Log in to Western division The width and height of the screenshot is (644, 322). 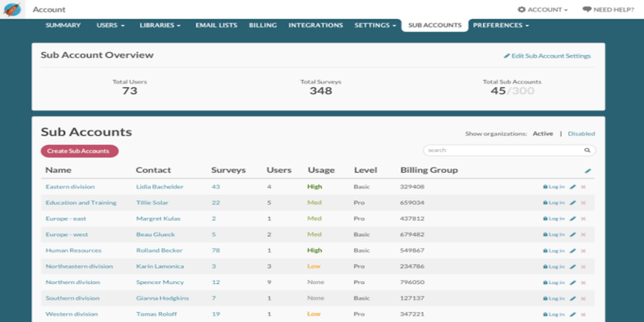point(554,314)
